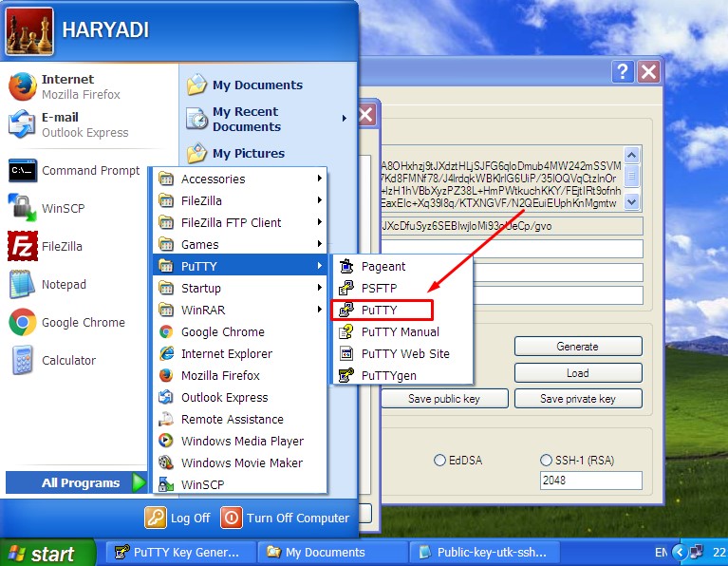
Task: Launch Google Chrome from the pinned list
Action: (x=83, y=322)
